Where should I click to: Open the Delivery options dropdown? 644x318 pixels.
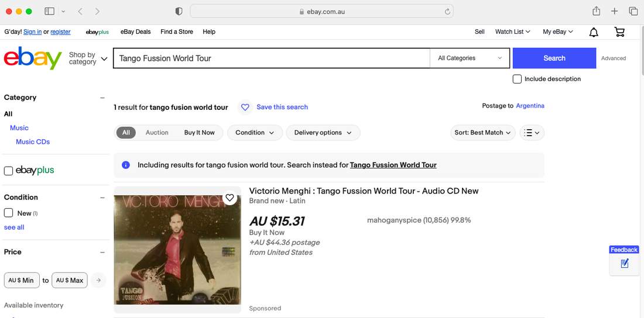coord(323,133)
